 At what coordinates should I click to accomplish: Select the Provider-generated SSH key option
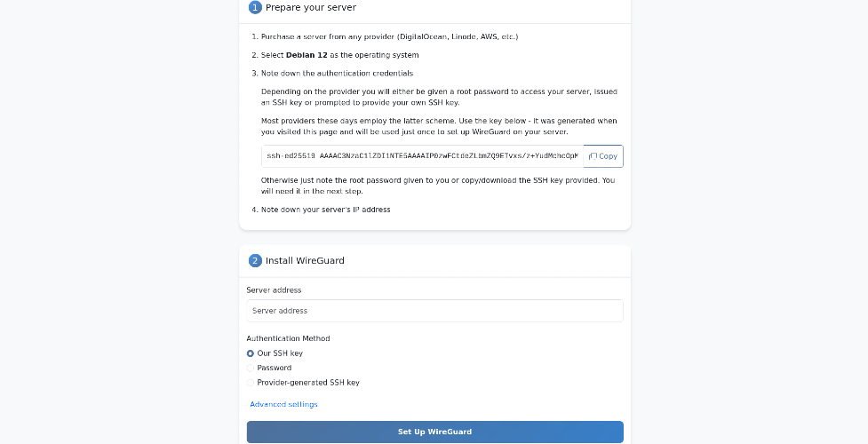click(251, 383)
